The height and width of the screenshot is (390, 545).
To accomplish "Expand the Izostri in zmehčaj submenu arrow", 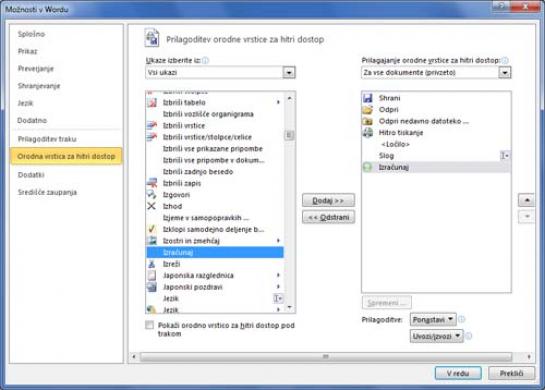I will pos(278,241).
